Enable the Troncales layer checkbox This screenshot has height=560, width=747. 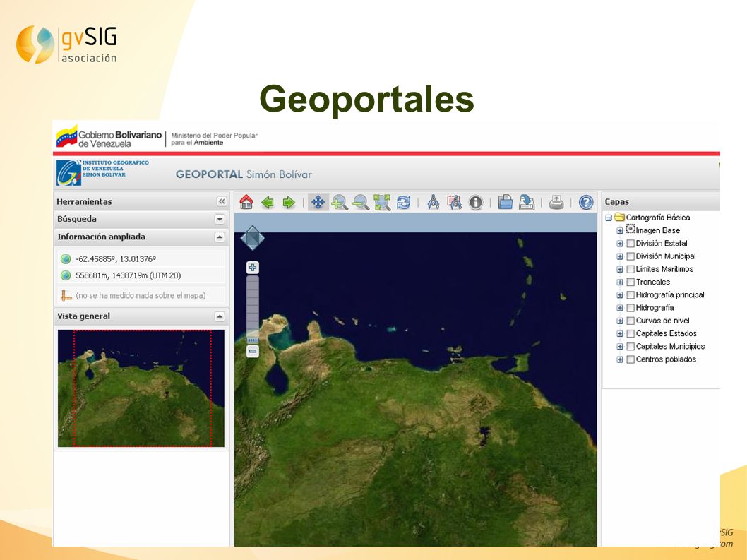(631, 282)
